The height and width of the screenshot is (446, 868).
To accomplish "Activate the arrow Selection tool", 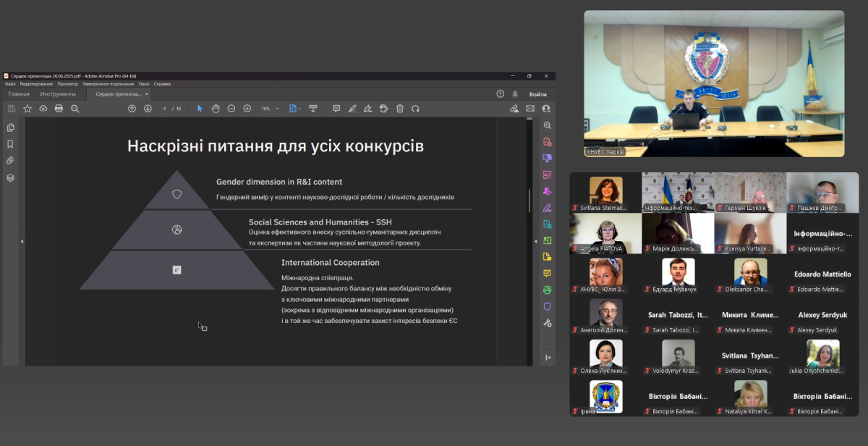I will pos(200,109).
